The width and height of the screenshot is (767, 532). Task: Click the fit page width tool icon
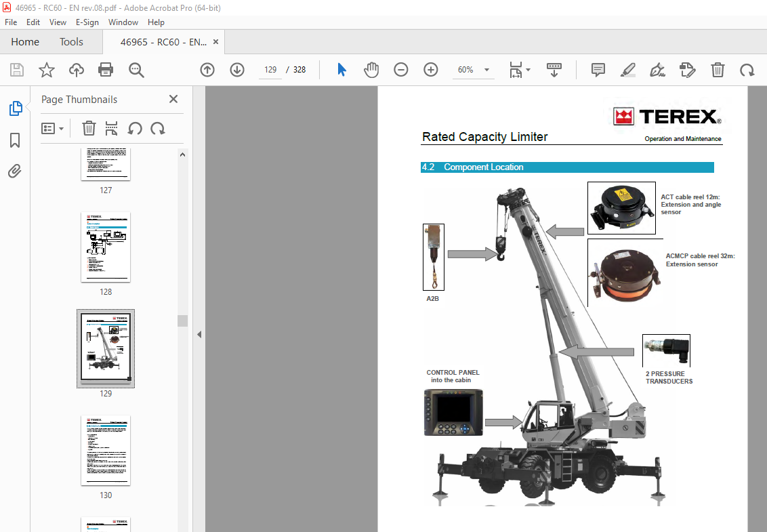(516, 70)
